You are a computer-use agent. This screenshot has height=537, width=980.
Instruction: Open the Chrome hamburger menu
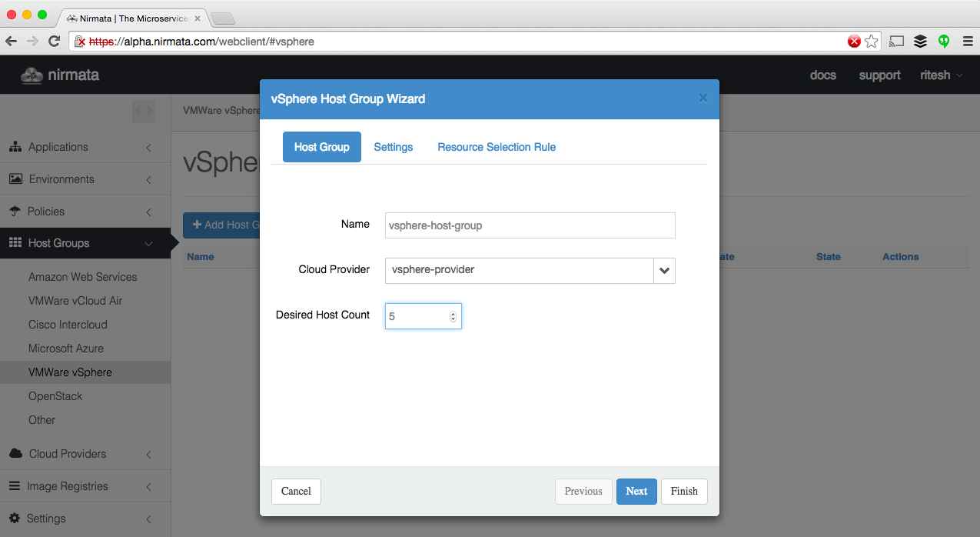click(967, 42)
